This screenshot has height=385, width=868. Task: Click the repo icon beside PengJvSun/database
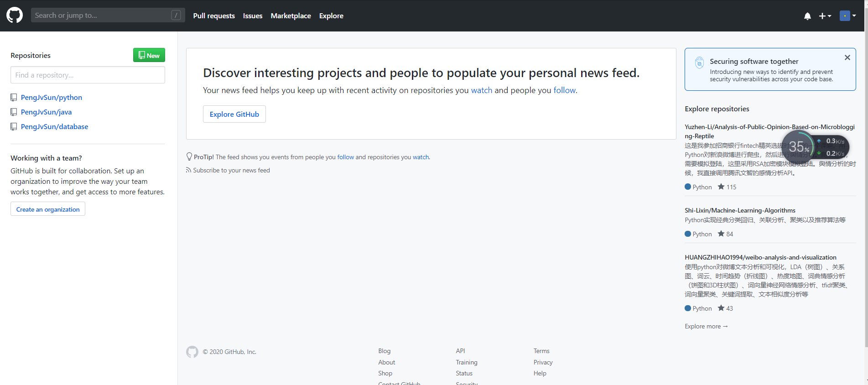tap(14, 127)
